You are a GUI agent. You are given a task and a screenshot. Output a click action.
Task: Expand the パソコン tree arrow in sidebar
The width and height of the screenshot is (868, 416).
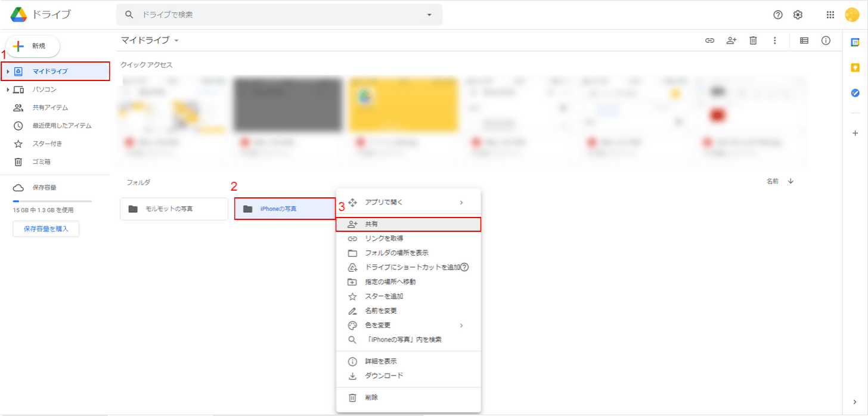[x=8, y=89]
